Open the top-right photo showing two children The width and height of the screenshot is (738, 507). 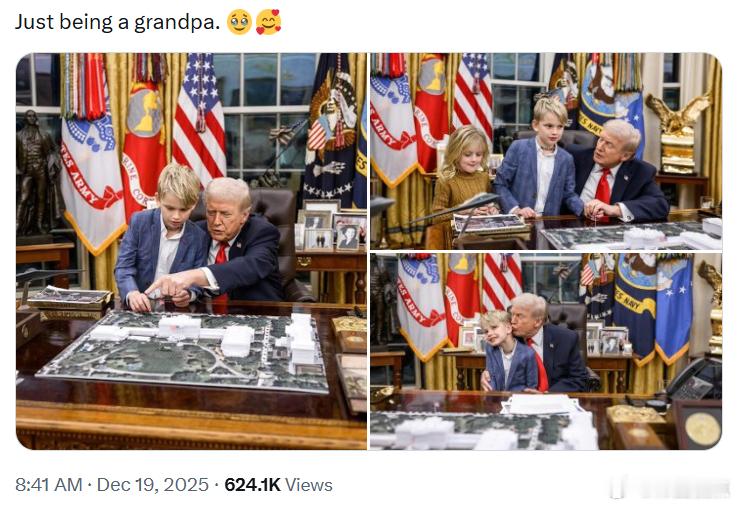tap(546, 151)
